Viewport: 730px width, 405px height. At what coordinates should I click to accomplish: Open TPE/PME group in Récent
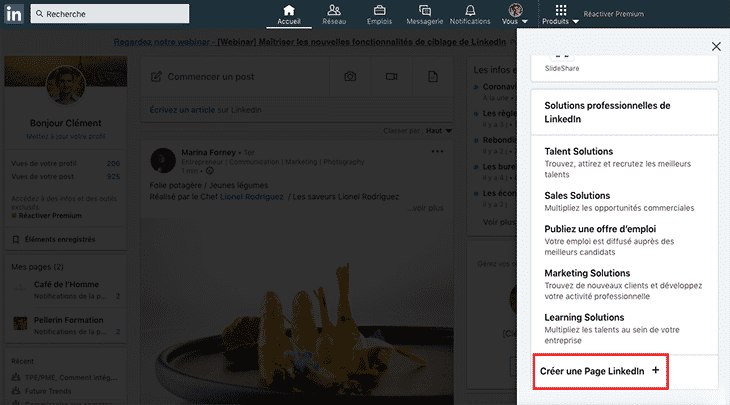pos(71,378)
